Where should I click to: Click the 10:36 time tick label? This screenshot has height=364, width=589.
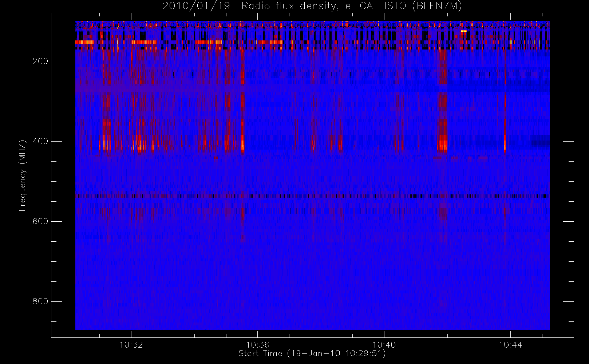pos(258,345)
